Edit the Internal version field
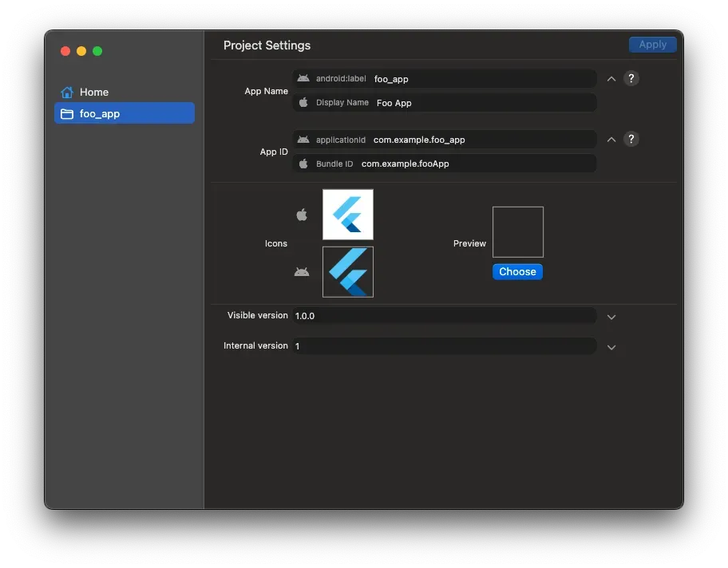 click(x=445, y=346)
